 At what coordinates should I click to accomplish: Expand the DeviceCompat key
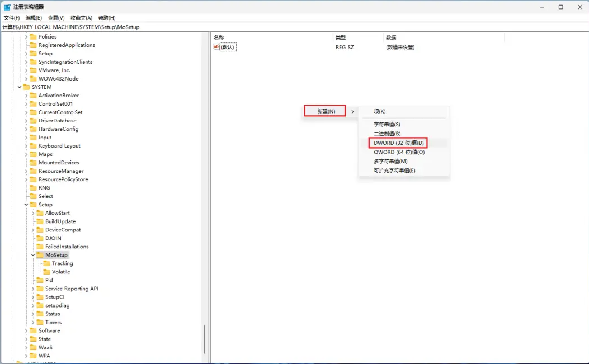click(33, 230)
